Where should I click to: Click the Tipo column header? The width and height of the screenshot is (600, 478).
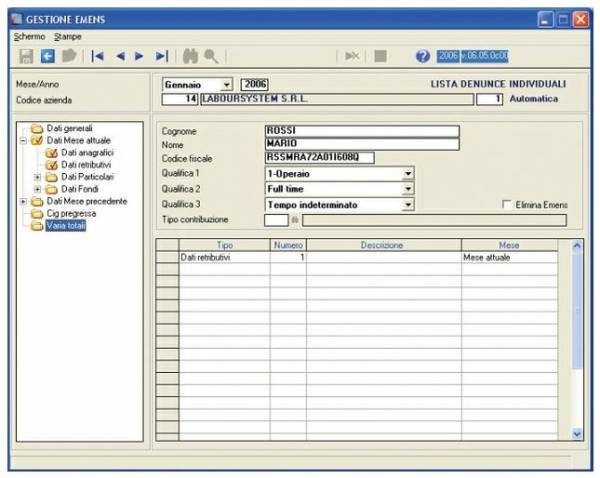tap(225, 245)
